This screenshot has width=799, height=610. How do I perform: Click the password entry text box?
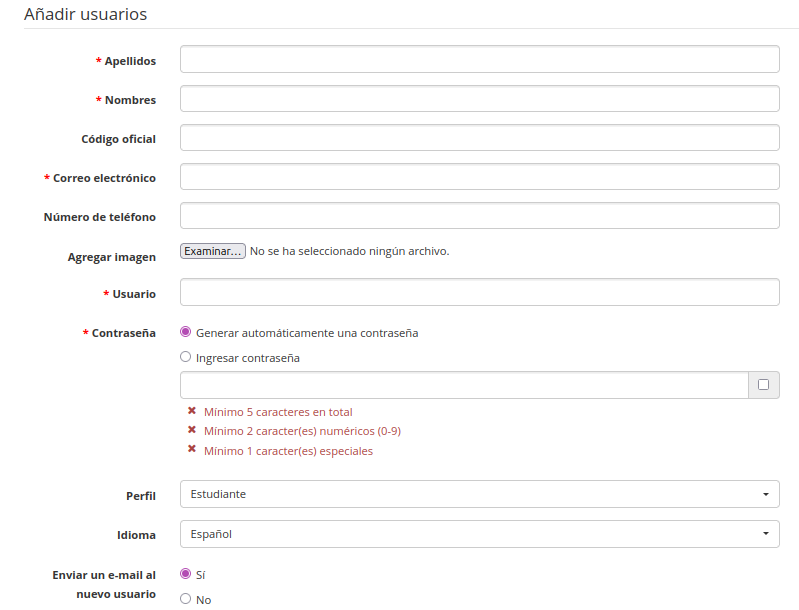tap(464, 385)
